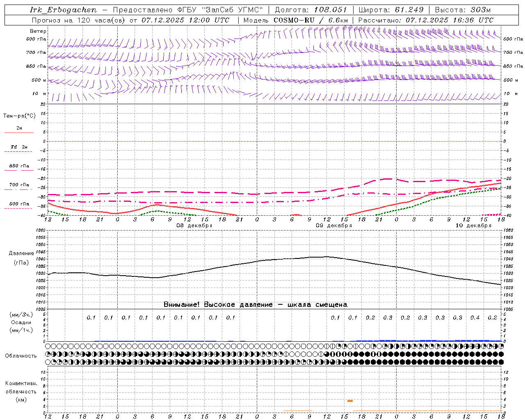
Task: Click the Облачность cloud cover label
Action: [21, 356]
